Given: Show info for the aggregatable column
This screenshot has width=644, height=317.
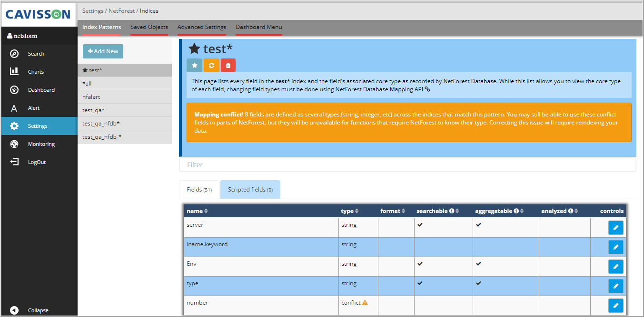Looking at the screenshot, I should point(516,211).
